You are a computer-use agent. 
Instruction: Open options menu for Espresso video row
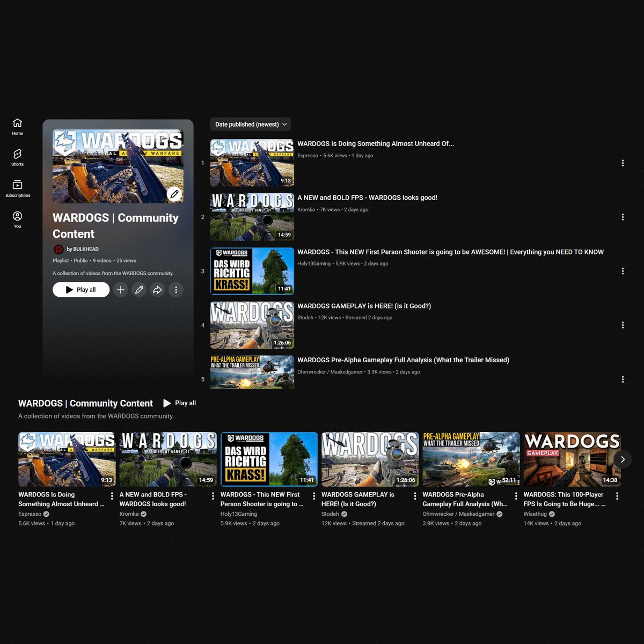[x=623, y=163]
